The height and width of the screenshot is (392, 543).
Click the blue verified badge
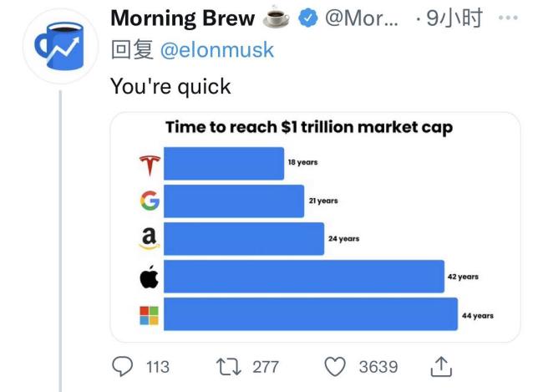point(308,18)
